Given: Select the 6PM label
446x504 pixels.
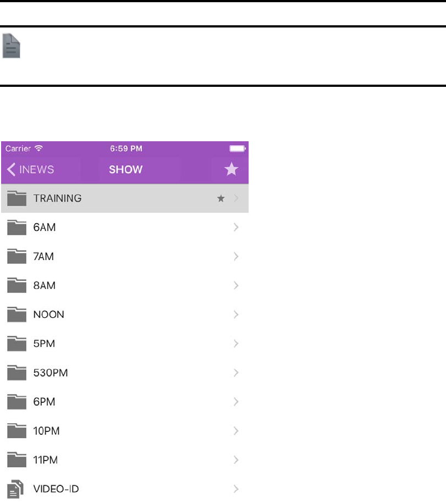Looking at the screenshot, I should 45,401.
